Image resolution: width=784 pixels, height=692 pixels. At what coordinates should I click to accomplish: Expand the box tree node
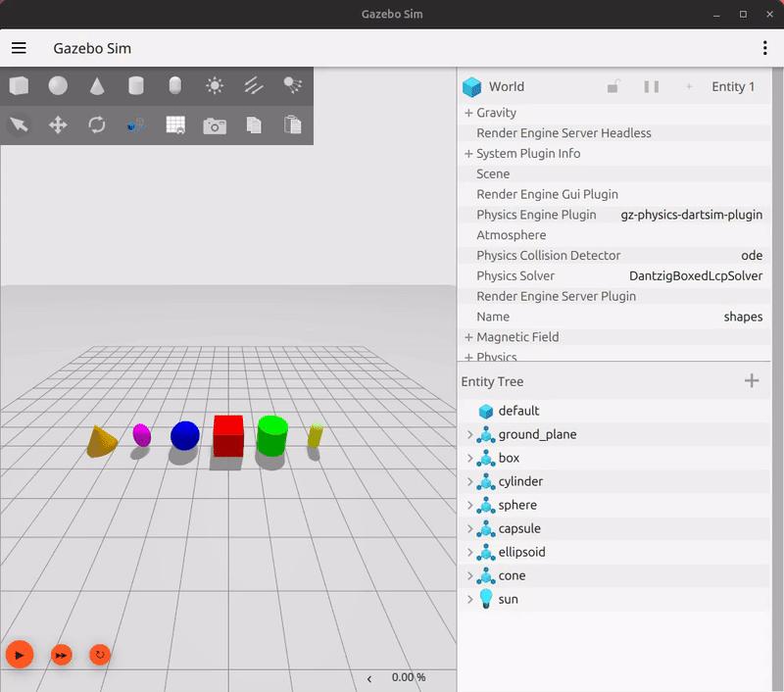469,458
